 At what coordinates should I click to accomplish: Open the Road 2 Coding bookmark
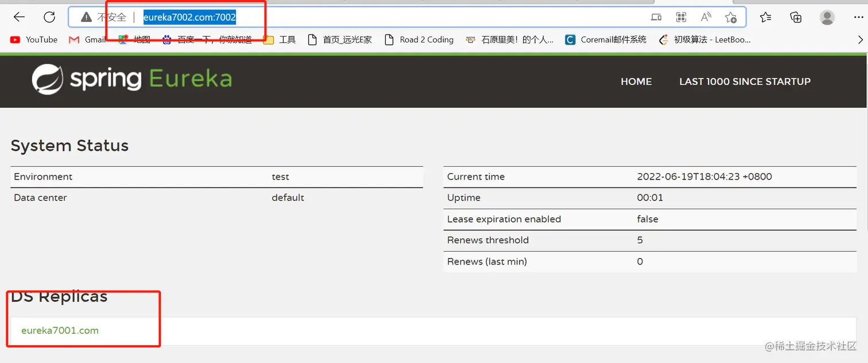click(x=419, y=40)
